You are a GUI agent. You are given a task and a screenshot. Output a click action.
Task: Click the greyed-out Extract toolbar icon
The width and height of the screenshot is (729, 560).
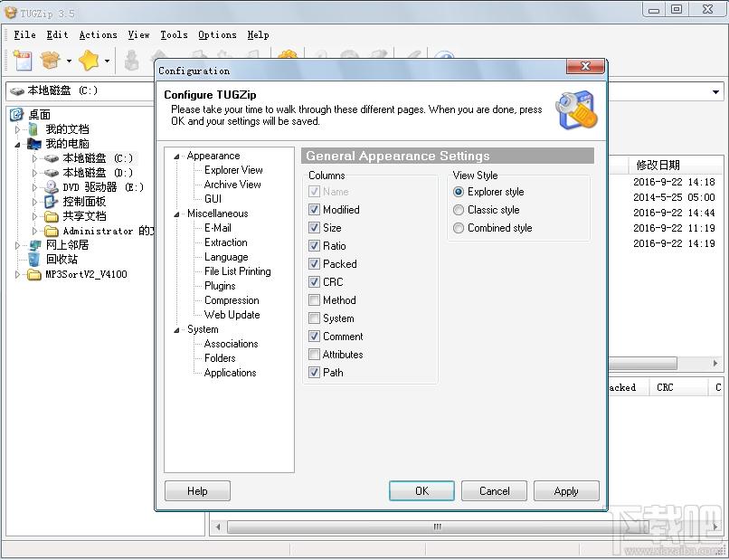pyautogui.click(x=132, y=61)
